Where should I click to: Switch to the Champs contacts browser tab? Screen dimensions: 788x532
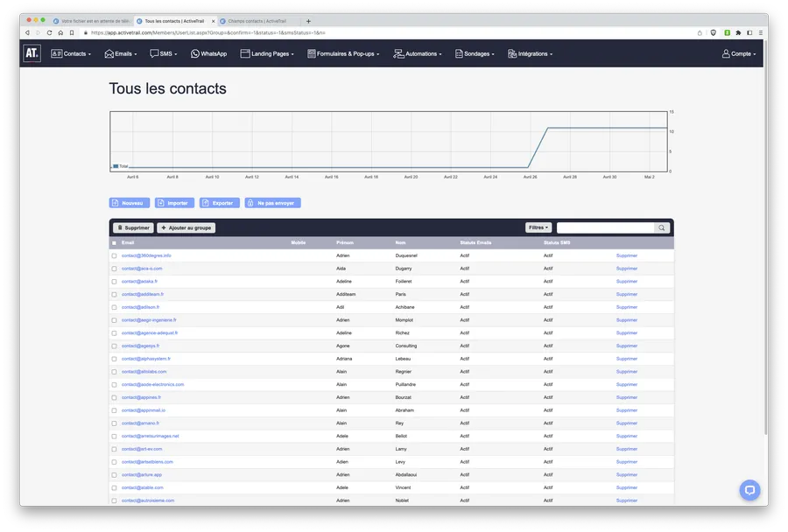[257, 21]
